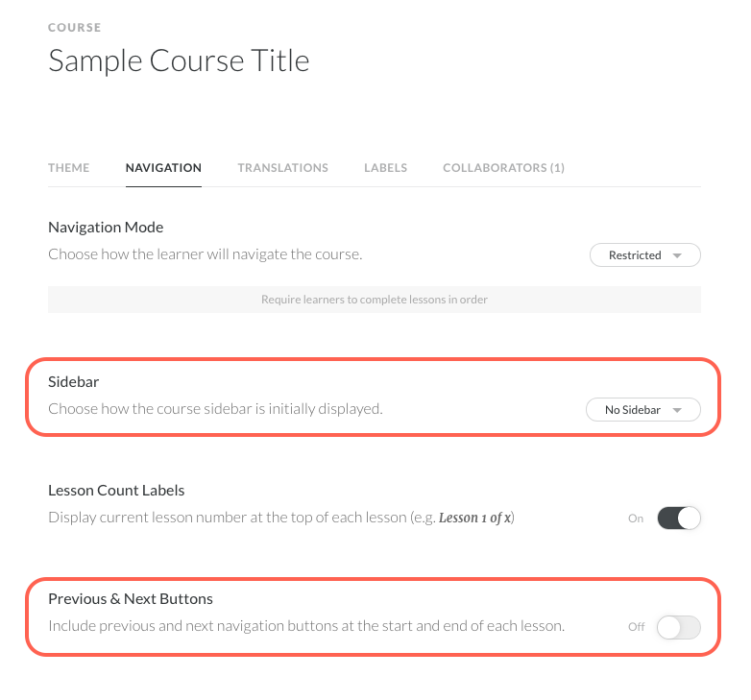The height and width of the screenshot is (700, 751).
Task: Click the On label beside the toggle
Action: 636,519
